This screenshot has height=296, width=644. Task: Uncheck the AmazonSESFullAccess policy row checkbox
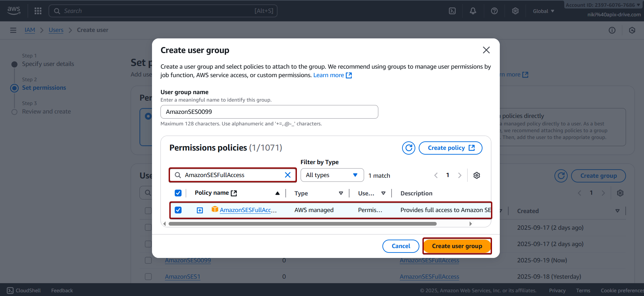tap(178, 210)
